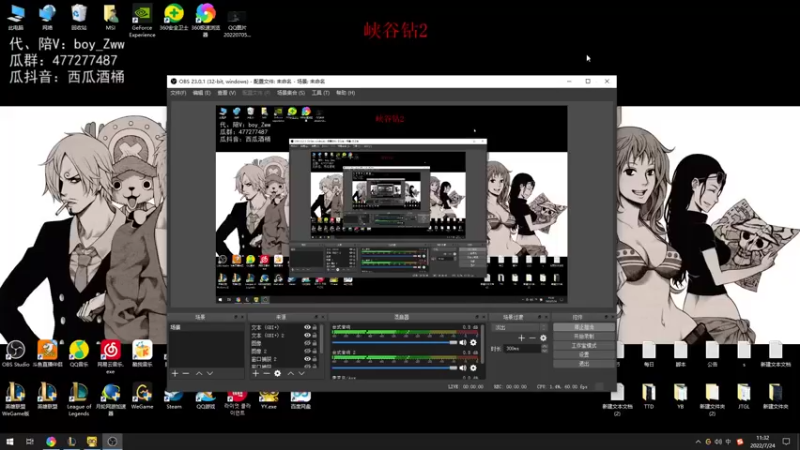Show hidden system tray icons chevron
Screen dimensions: 800x450
point(698,441)
